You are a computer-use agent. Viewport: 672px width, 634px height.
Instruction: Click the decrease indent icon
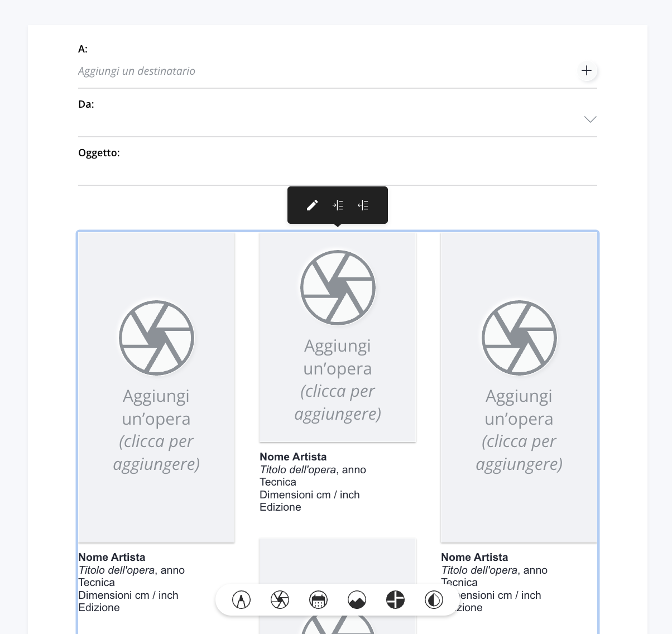363,205
